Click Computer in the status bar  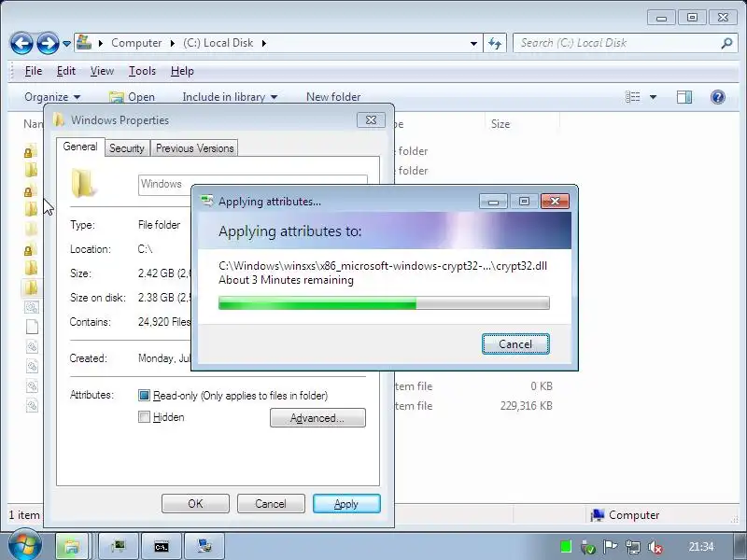(625, 515)
